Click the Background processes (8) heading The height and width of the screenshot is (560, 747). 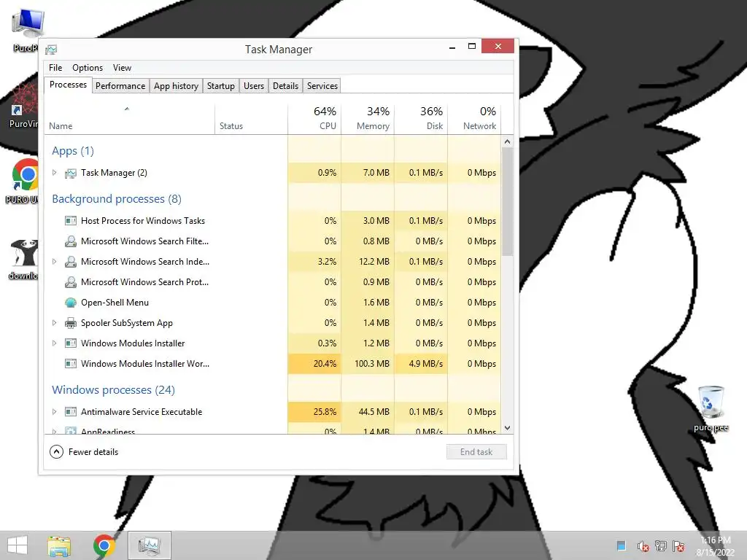coord(117,199)
